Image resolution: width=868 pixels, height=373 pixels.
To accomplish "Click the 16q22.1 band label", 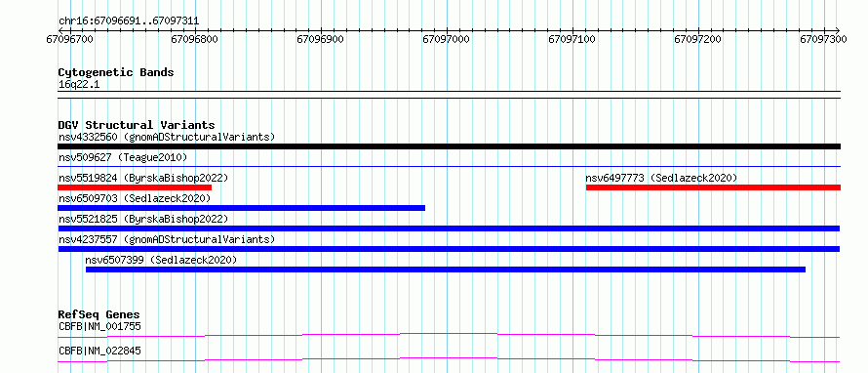I will (x=79, y=84).
